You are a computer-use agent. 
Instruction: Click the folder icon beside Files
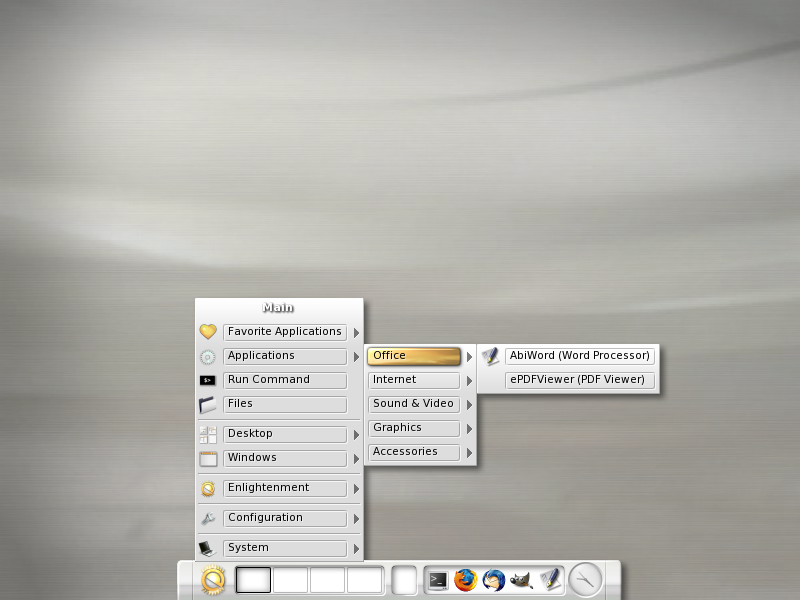(208, 405)
